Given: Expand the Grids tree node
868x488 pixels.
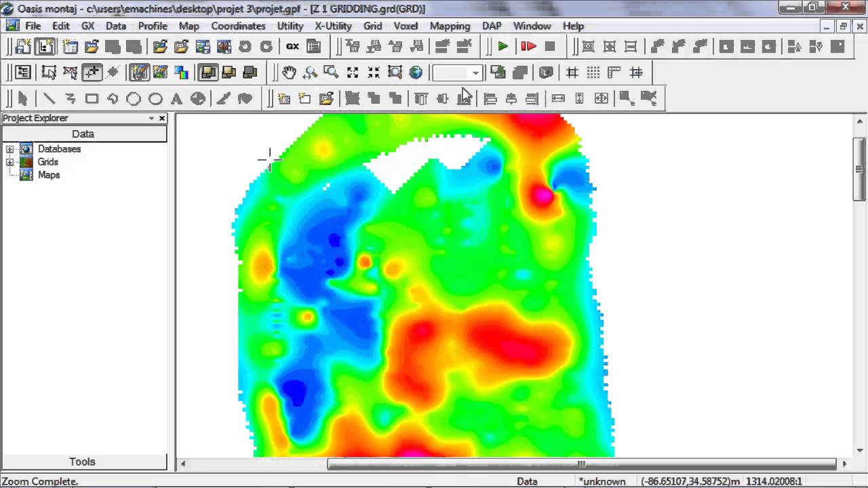Looking at the screenshot, I should point(9,162).
